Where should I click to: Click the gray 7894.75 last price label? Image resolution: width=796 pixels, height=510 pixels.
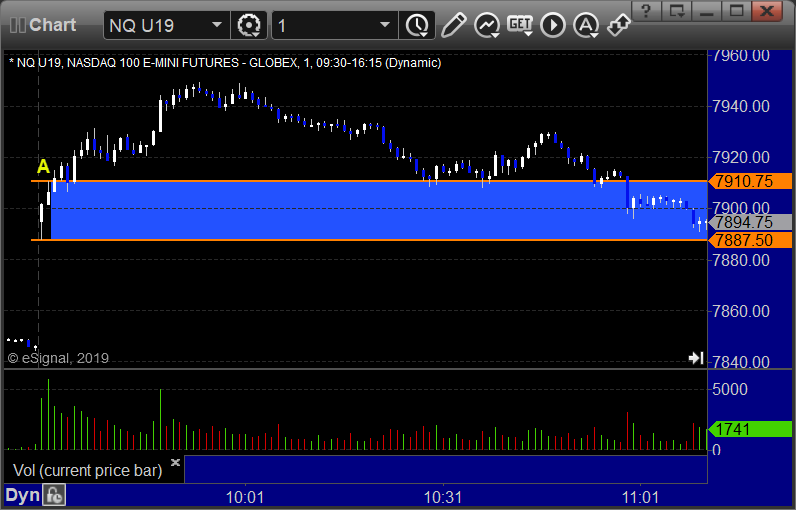tap(750, 222)
